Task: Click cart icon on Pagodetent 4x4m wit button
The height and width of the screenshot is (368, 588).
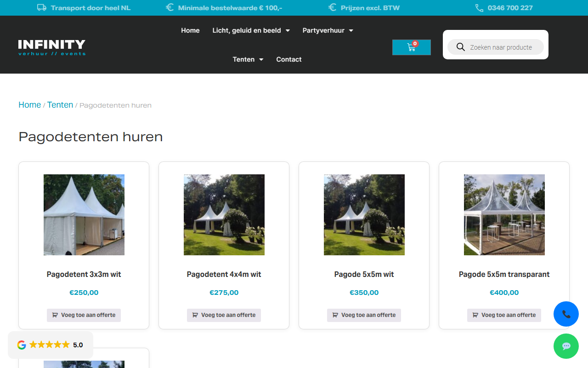Action: pos(195,315)
